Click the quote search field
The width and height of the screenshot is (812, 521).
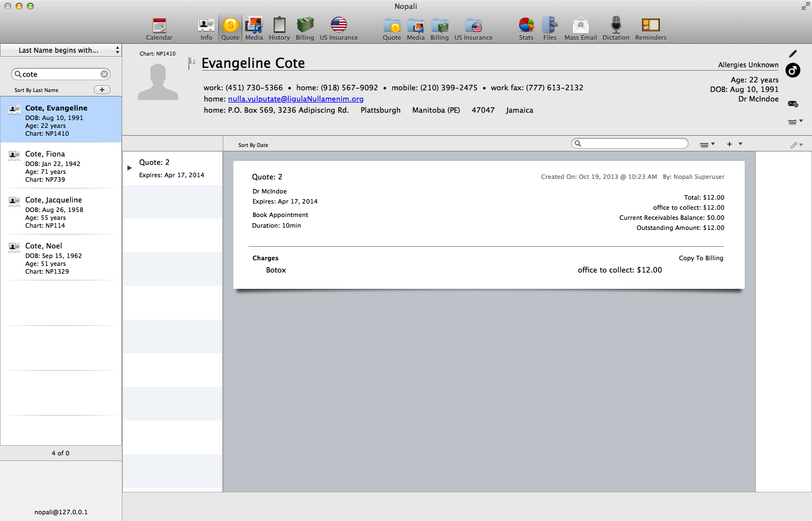click(630, 144)
